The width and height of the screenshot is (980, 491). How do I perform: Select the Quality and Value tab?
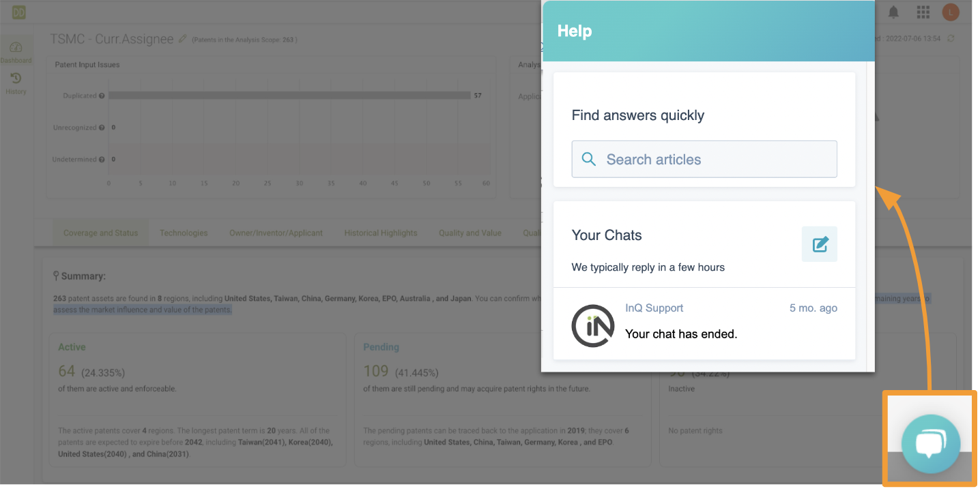470,233
